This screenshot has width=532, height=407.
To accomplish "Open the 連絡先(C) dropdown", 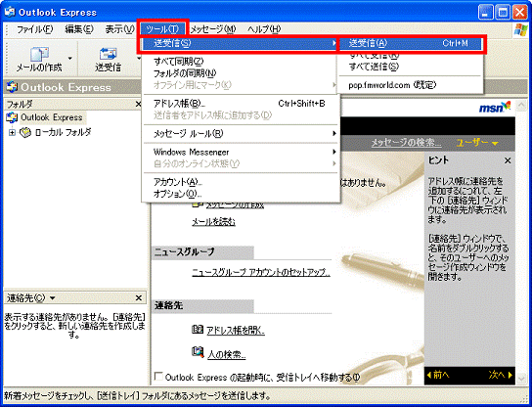I will point(30,298).
